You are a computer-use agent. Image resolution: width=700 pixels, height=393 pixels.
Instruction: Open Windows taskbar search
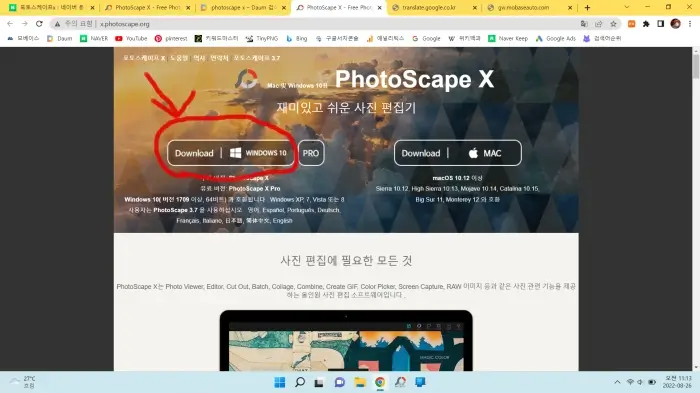tap(300, 382)
